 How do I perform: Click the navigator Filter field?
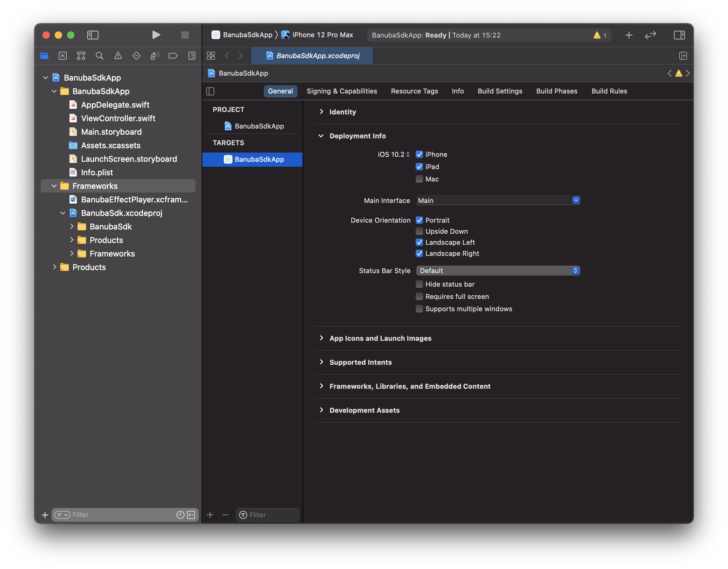(125, 515)
